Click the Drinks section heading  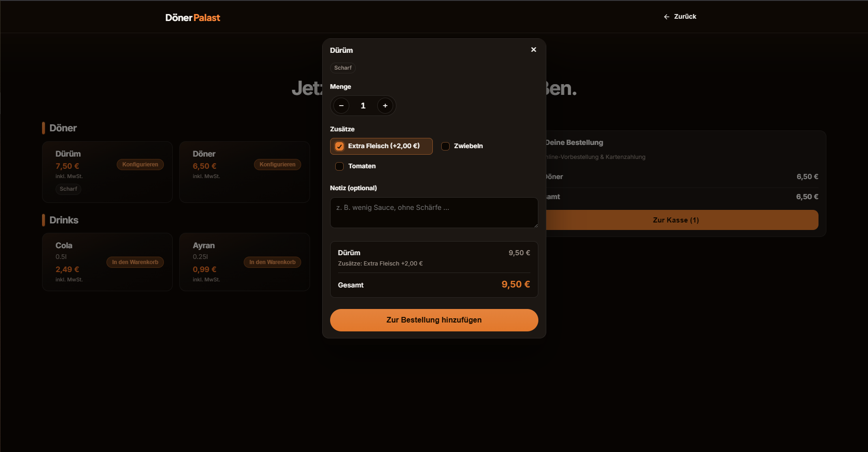(x=64, y=220)
